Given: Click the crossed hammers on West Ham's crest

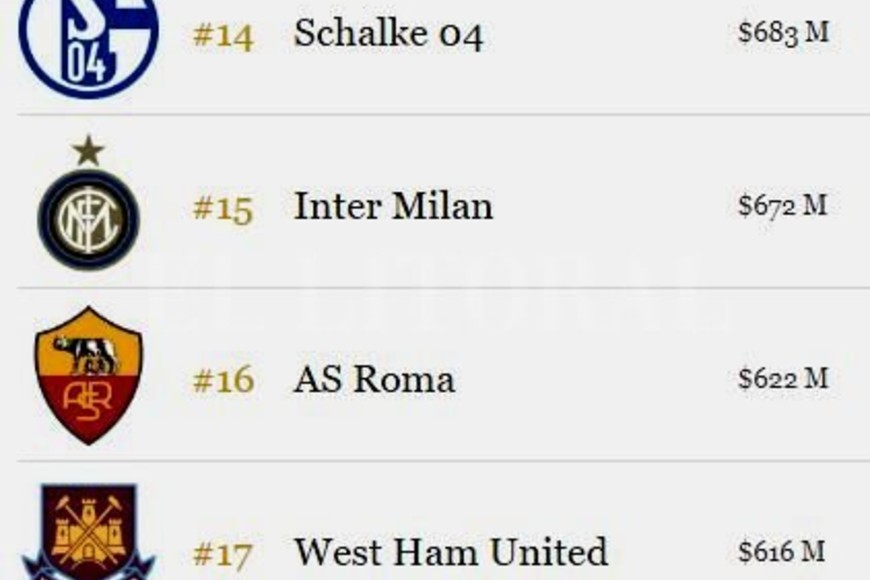Looking at the screenshot, I should pos(88,530).
